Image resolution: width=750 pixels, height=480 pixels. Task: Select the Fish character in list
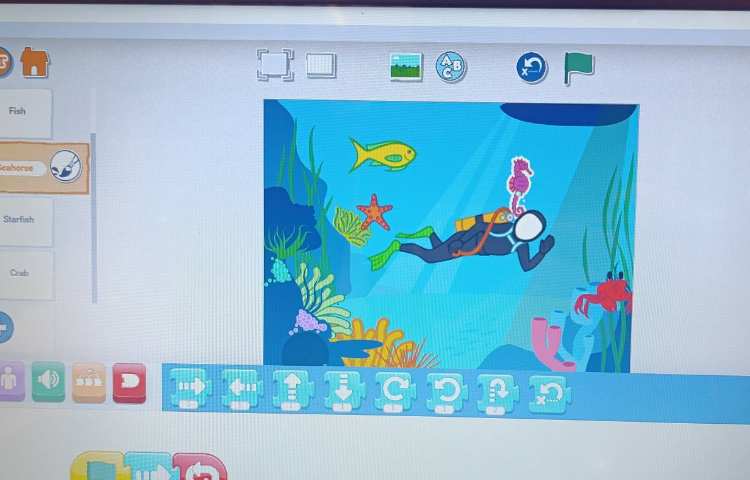point(24,112)
